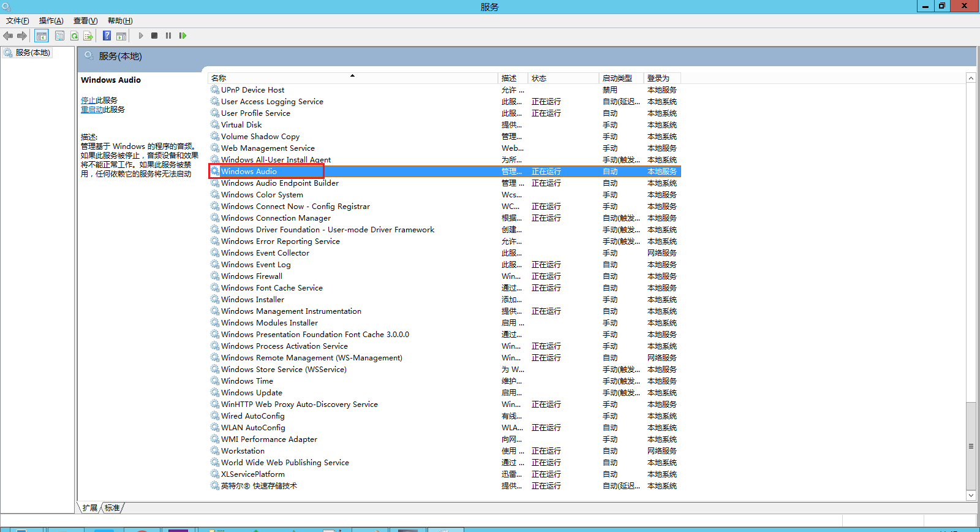Click the 重启动 link to restart service
980x532 pixels.
(x=92, y=110)
